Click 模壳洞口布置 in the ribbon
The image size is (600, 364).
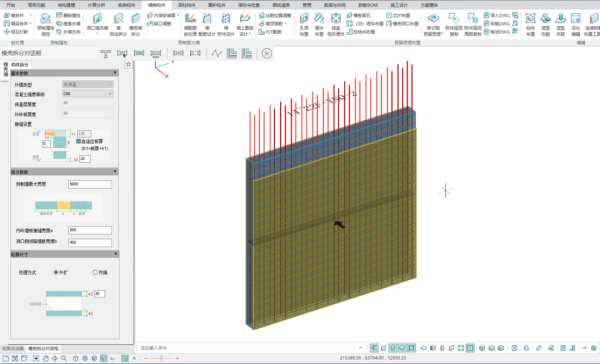pos(402,23)
